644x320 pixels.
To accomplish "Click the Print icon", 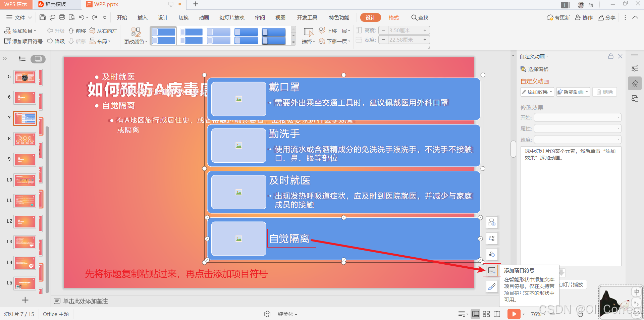I will pos(62,17).
